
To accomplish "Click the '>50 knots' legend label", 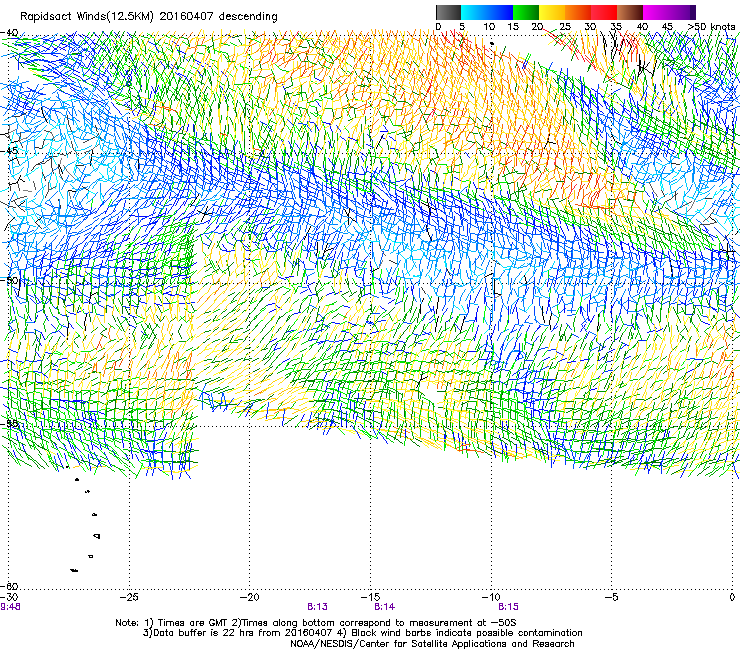I will [711, 27].
